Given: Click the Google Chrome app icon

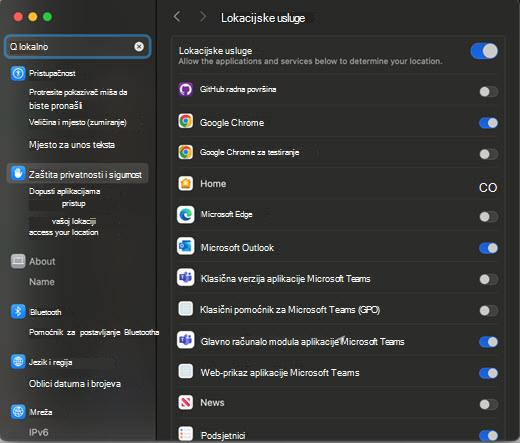Looking at the screenshot, I should pyautogui.click(x=185, y=121).
